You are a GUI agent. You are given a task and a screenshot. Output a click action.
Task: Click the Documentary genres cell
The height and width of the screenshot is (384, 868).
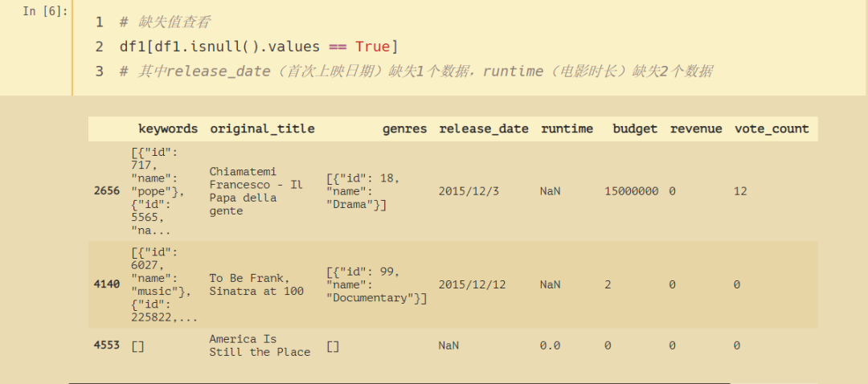[377, 284]
